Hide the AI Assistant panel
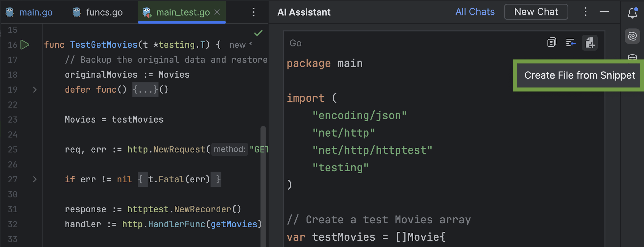The image size is (644, 247). 604,12
